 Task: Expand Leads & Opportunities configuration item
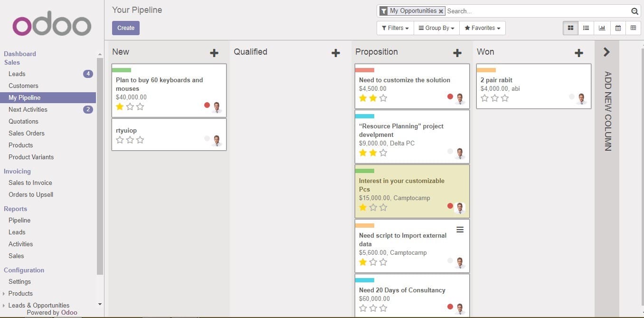(x=39, y=306)
